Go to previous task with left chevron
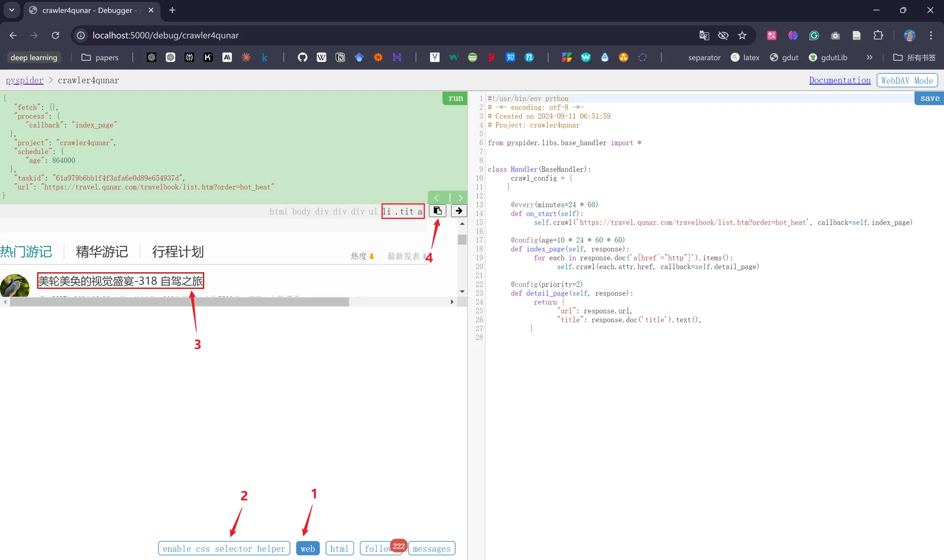This screenshot has width=944, height=560. tap(437, 198)
